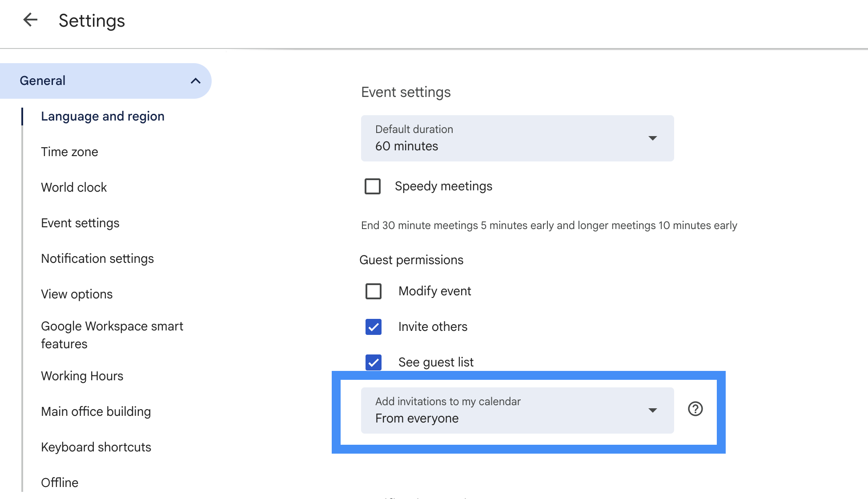The height and width of the screenshot is (499, 868).
Task: Navigate to View options
Action: pyautogui.click(x=76, y=294)
